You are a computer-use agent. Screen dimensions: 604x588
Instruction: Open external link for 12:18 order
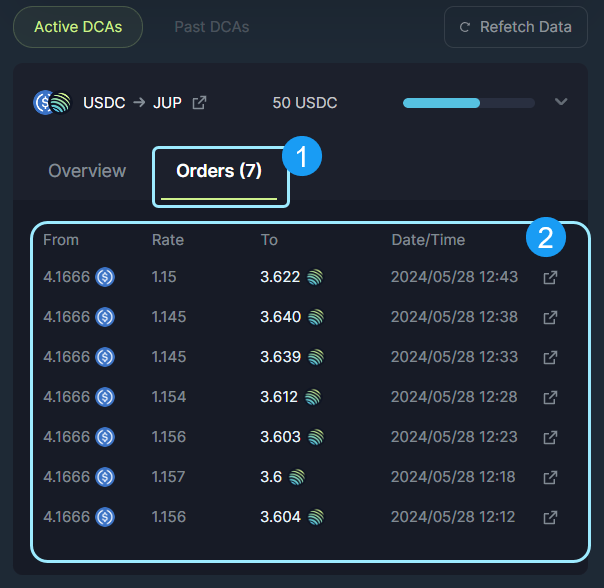coord(549,477)
